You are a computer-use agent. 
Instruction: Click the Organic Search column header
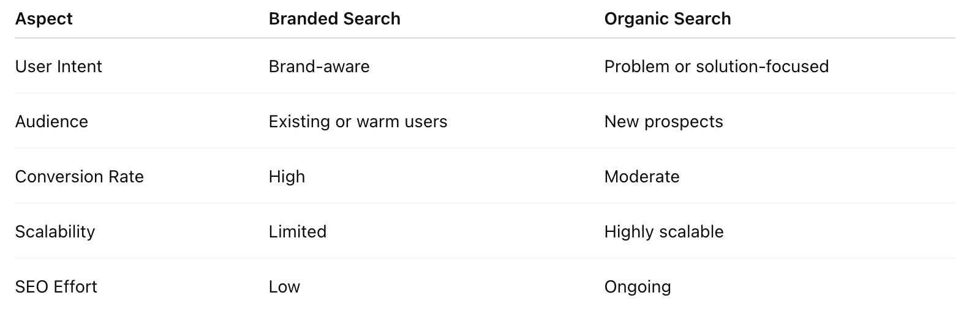coord(667,19)
